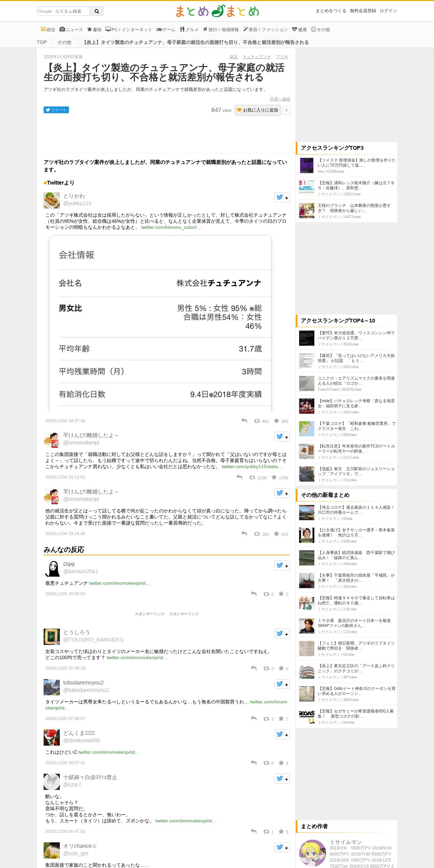Click Twitter follow icon for @TOUSIRO_NANODES

point(282,633)
